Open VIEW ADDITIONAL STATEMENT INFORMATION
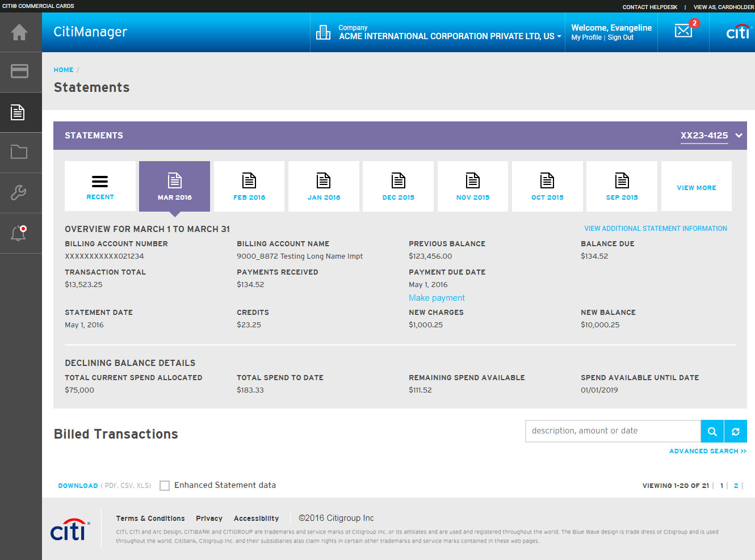The width and height of the screenshot is (755, 560). [x=655, y=228]
